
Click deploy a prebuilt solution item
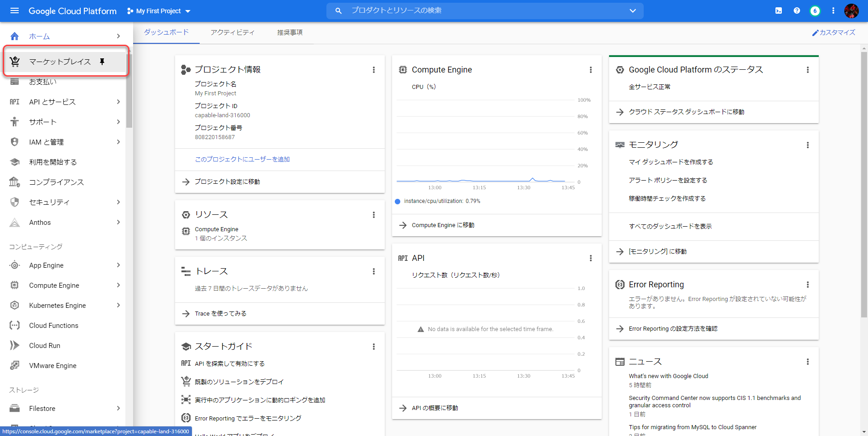[239, 382]
